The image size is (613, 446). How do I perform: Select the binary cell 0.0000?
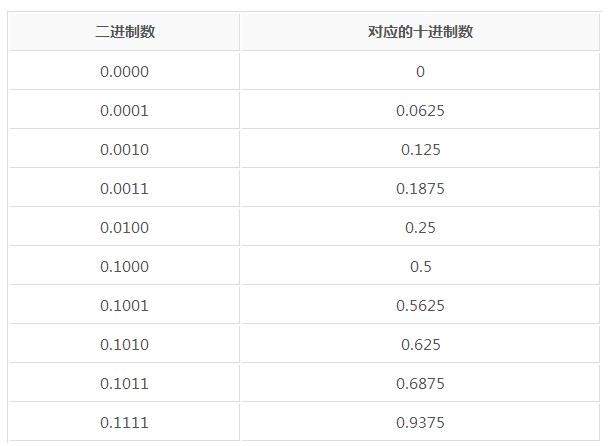(x=125, y=71)
